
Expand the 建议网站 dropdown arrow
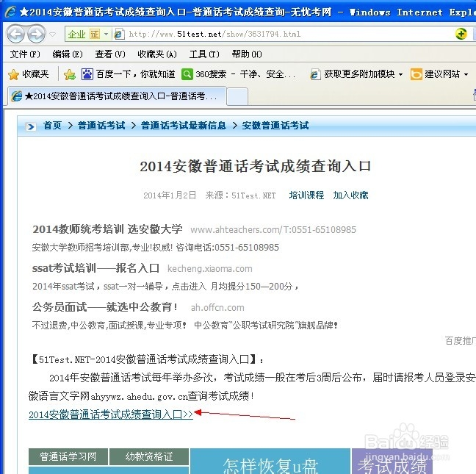click(466, 74)
